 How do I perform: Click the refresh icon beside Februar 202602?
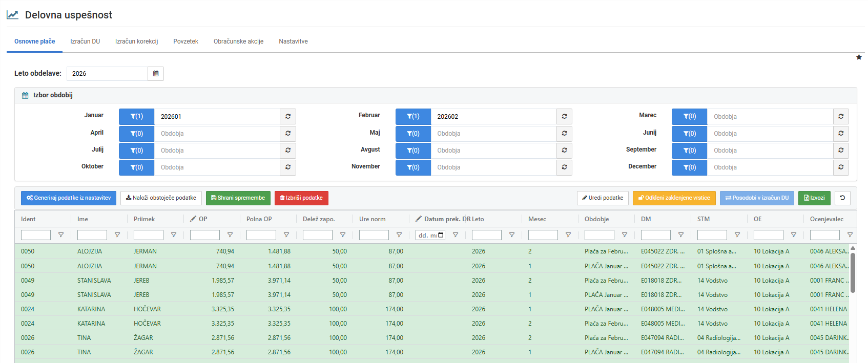coord(564,117)
